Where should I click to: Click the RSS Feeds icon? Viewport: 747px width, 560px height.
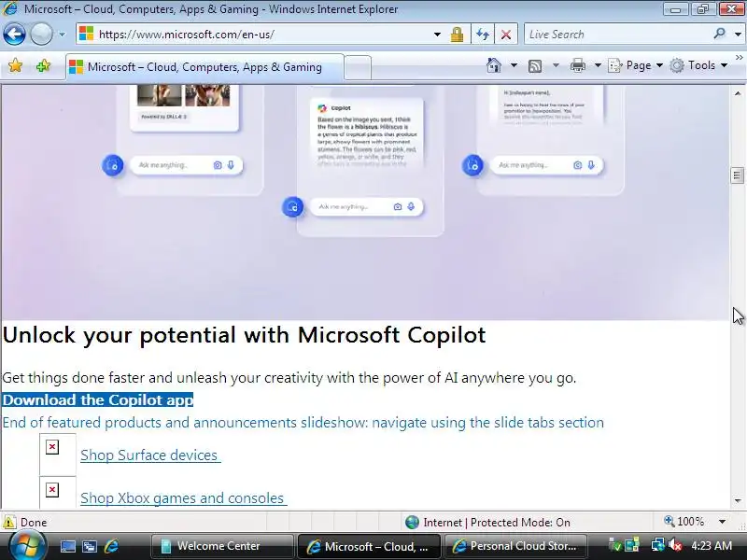coord(535,65)
